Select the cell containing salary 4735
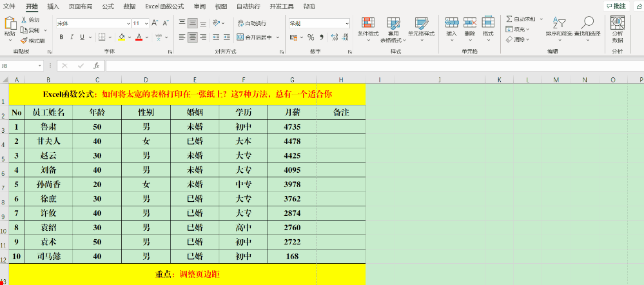The image size is (644, 285). 292,127
